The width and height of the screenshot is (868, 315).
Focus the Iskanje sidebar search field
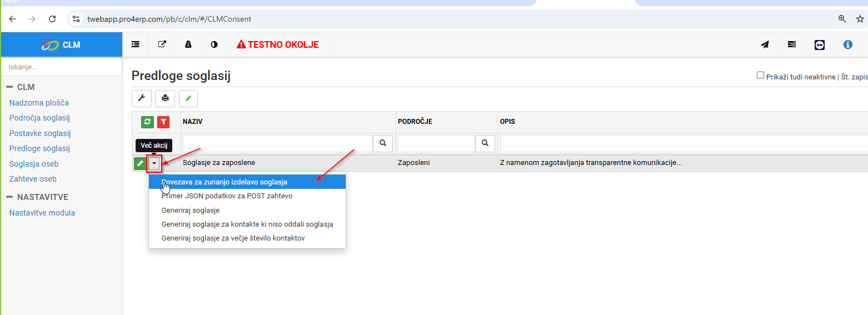[61, 67]
